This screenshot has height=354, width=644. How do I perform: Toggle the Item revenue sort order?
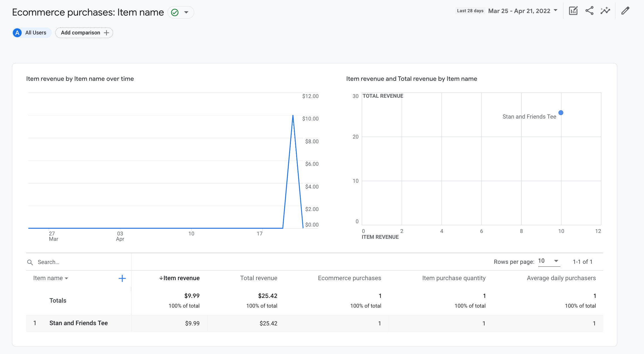tap(179, 278)
